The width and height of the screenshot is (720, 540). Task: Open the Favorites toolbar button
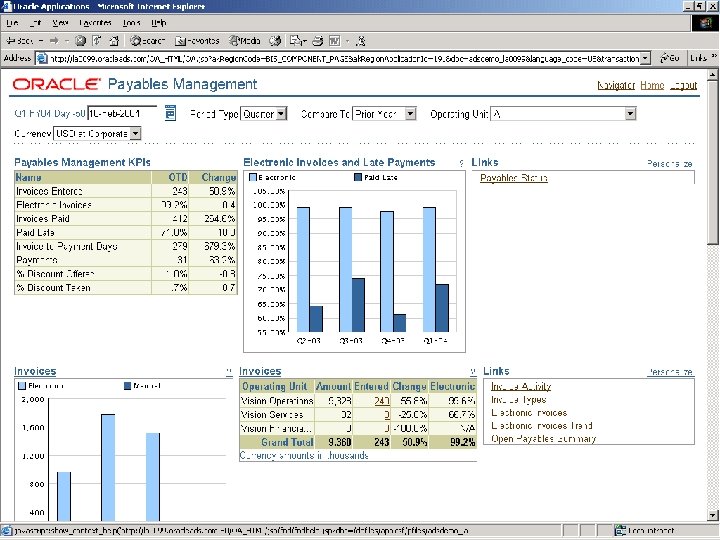pyautogui.click(x=197, y=41)
